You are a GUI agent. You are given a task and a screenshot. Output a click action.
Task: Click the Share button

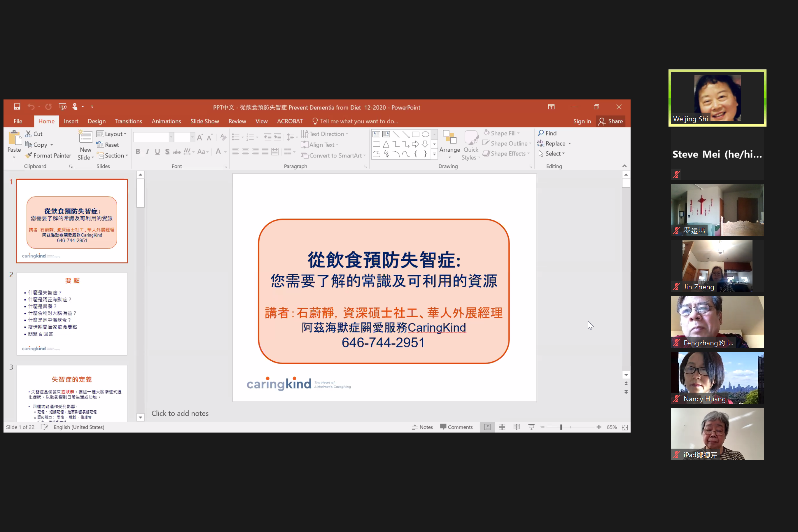tap(611, 121)
